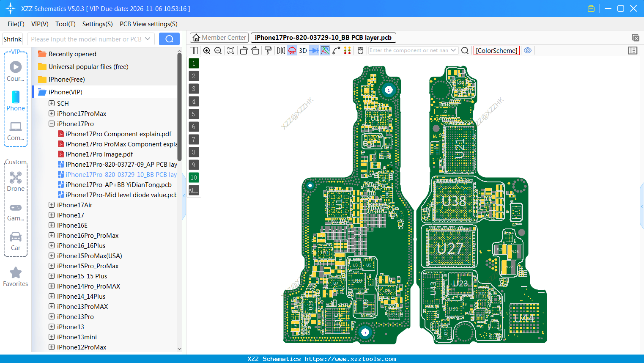Open the paint bucket color fill tool

click(x=268, y=50)
